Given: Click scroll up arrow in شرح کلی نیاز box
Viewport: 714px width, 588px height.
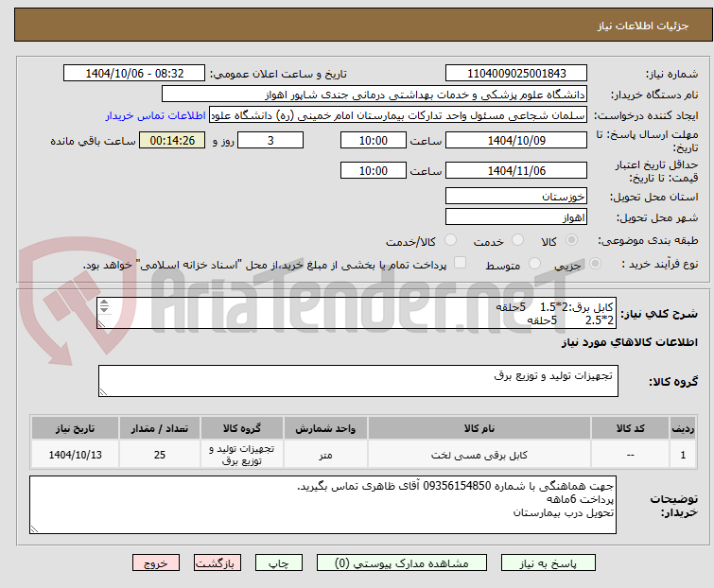Looking at the screenshot, I should pos(104,303).
